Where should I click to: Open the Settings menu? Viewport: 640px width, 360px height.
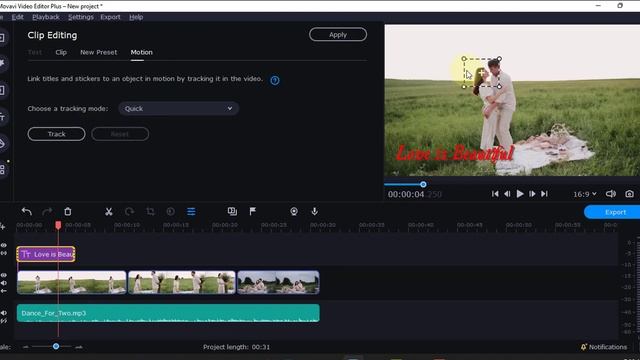80,17
